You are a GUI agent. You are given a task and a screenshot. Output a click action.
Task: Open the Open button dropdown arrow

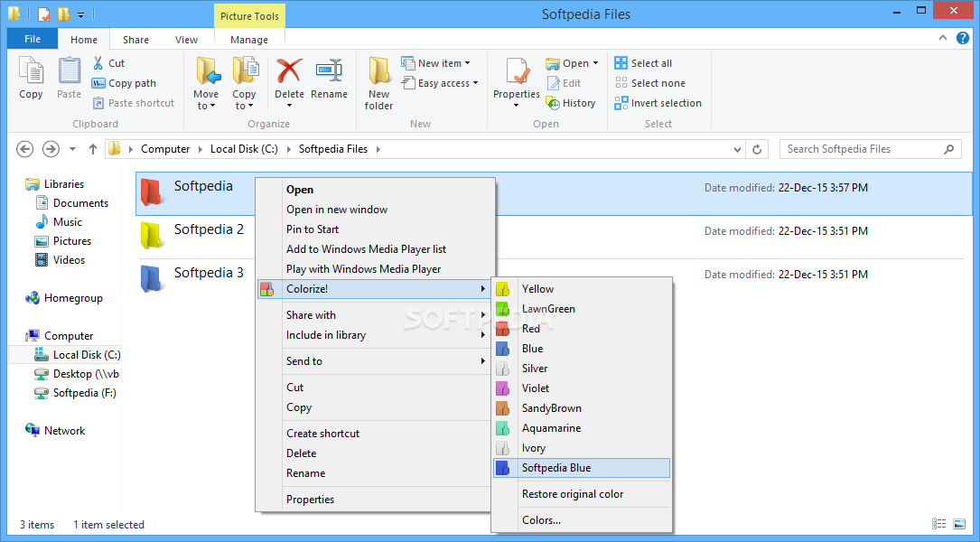click(x=595, y=63)
